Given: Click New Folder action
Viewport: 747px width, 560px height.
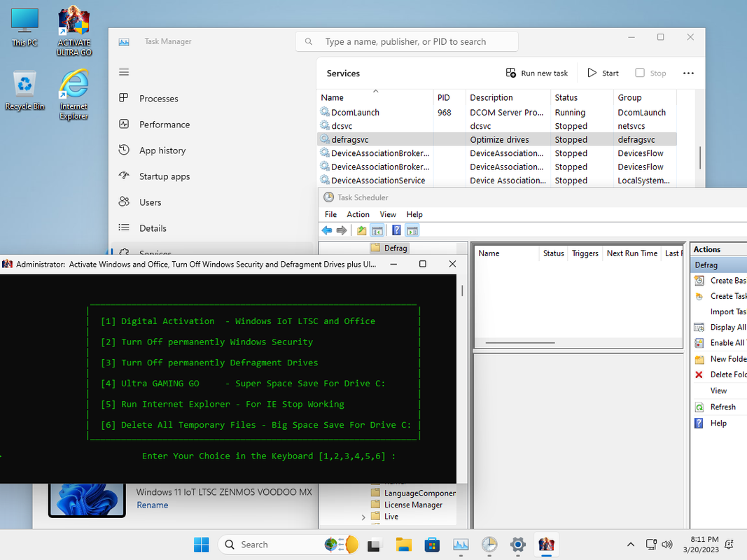Looking at the screenshot, I should (x=720, y=358).
